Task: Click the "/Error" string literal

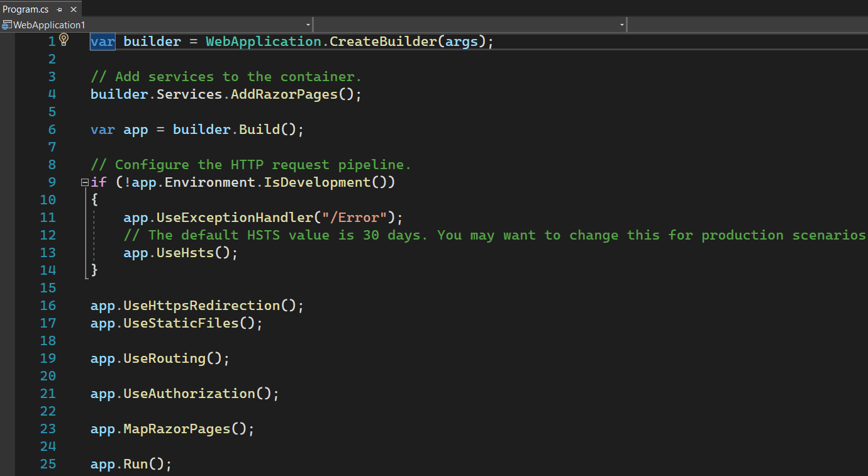Action: [354, 218]
